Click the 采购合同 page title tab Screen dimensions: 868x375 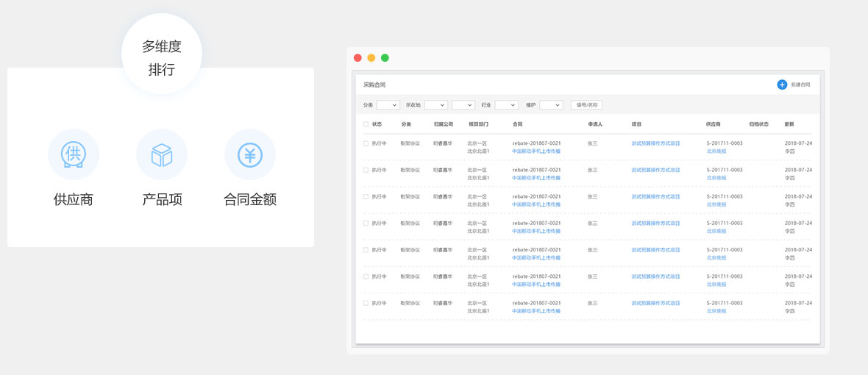click(374, 85)
